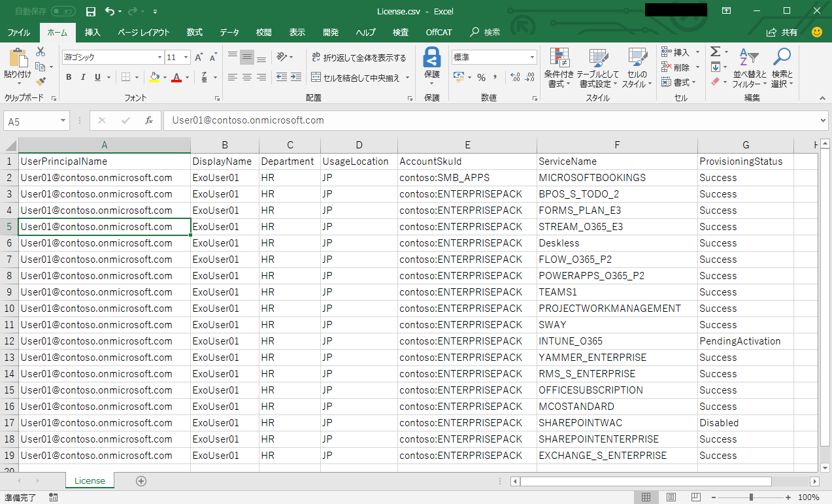Image resolution: width=832 pixels, height=504 pixels.
Task: Open Find & Select (検索と選択)
Action: [x=782, y=68]
